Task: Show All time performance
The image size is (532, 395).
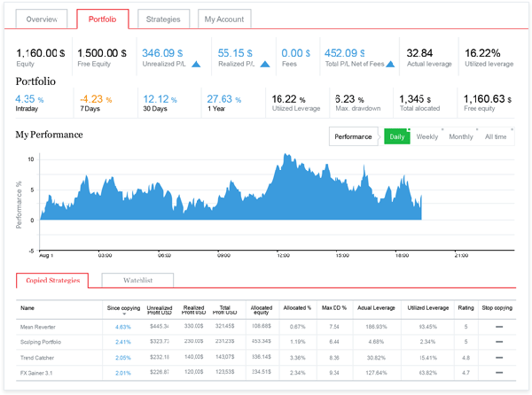Action: pyautogui.click(x=496, y=137)
